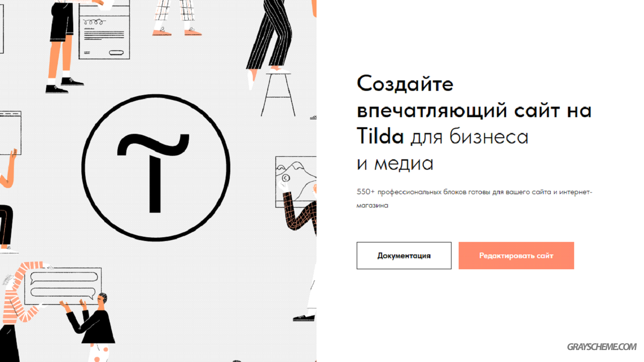This screenshot has width=644, height=362.
Task: Click the и медиа heading line
Action: 395,164
